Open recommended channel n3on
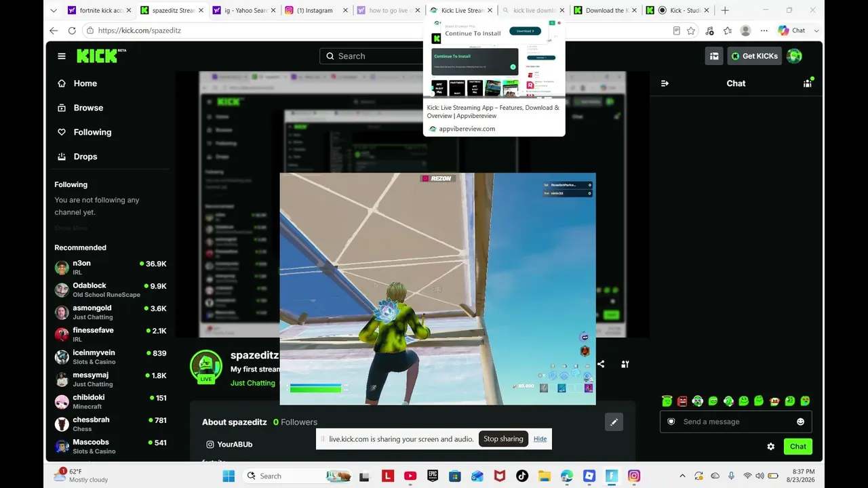Viewport: 868px width, 488px height. (x=111, y=267)
